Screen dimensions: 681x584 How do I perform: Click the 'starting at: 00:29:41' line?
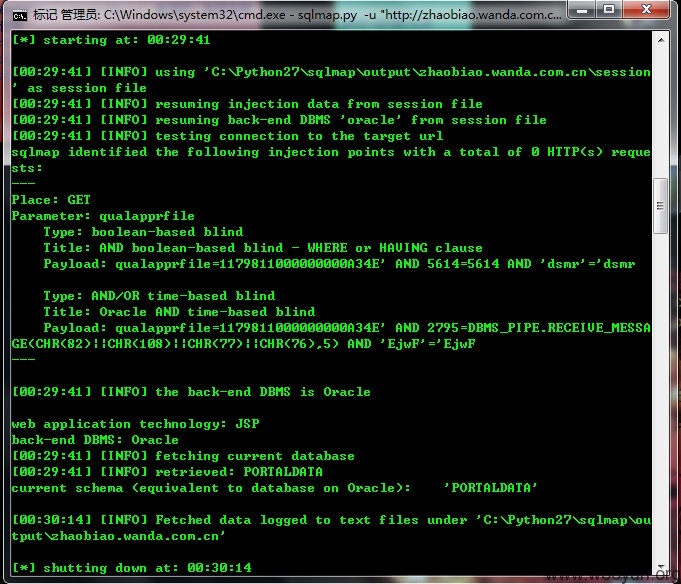coord(111,40)
